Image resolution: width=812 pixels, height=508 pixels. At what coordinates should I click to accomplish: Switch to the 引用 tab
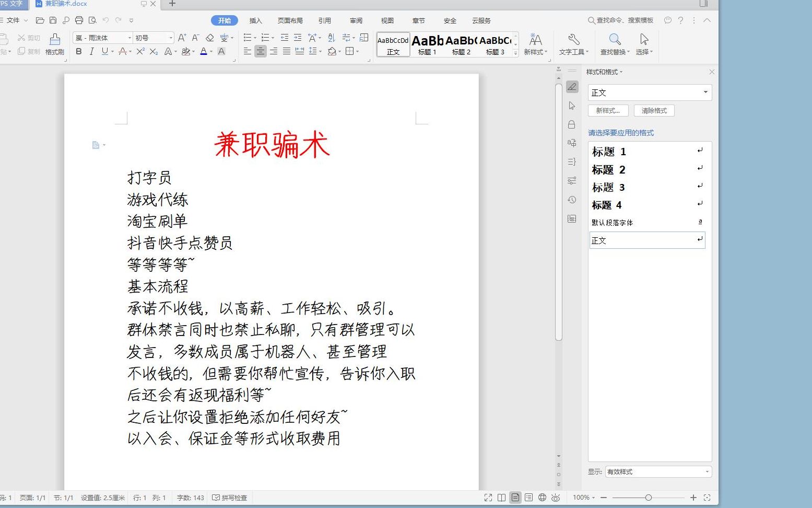coord(325,20)
